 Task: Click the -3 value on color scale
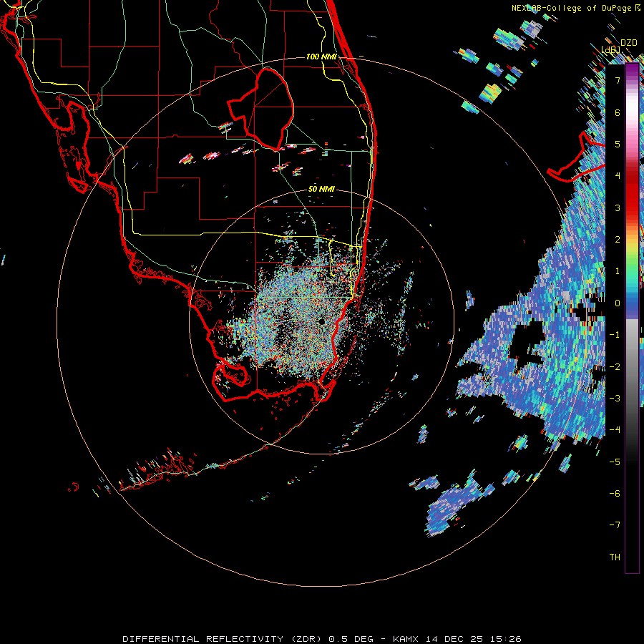pos(615,399)
